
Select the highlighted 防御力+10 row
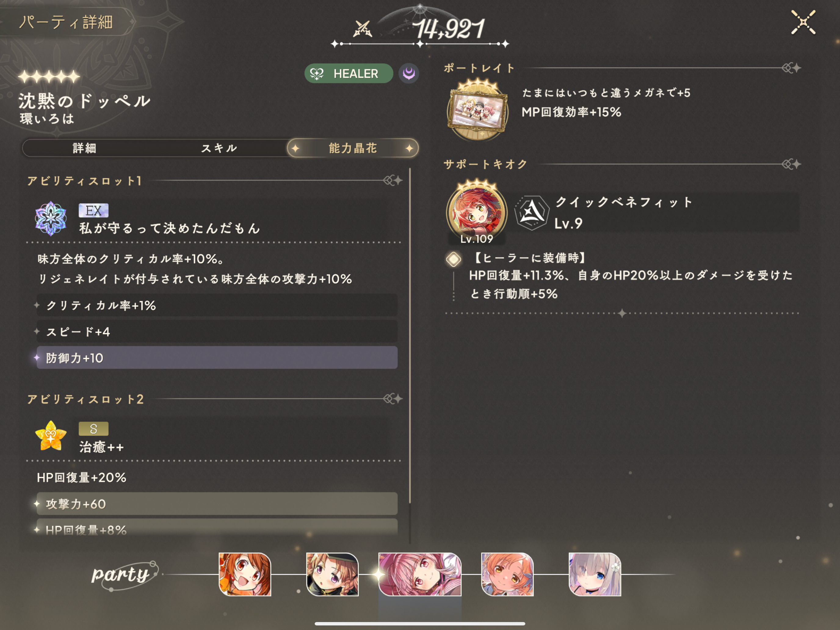click(217, 357)
